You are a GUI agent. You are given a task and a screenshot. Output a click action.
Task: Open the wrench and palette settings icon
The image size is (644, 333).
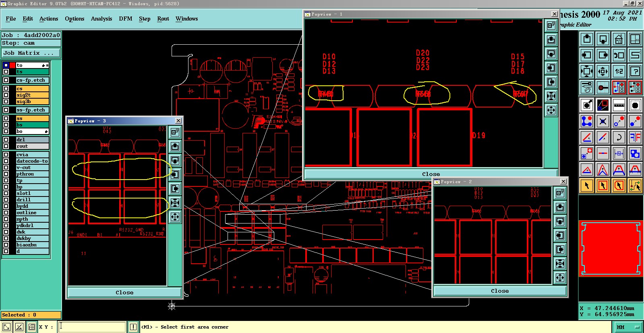[x=587, y=87]
